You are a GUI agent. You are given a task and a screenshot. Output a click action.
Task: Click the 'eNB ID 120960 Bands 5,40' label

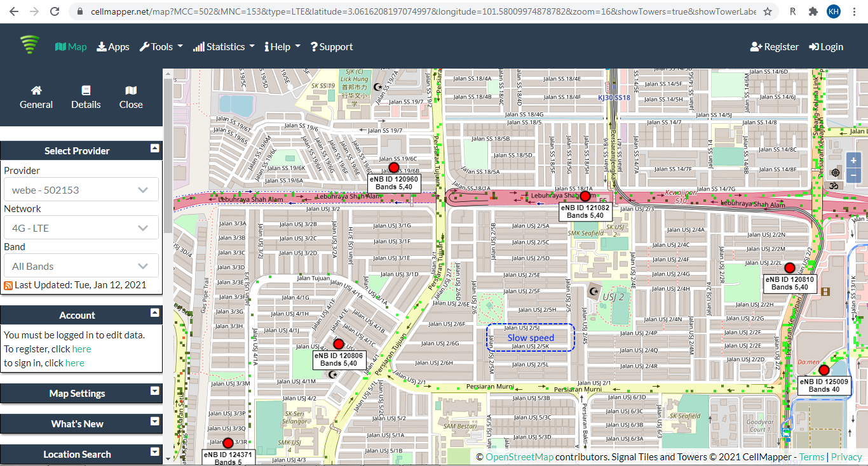(393, 183)
